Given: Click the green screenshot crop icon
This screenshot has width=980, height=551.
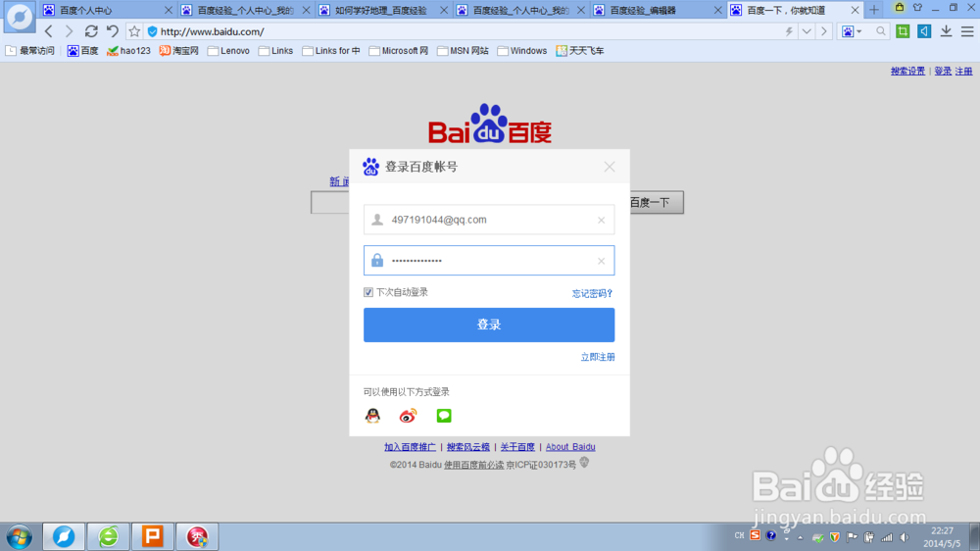Looking at the screenshot, I should [903, 31].
